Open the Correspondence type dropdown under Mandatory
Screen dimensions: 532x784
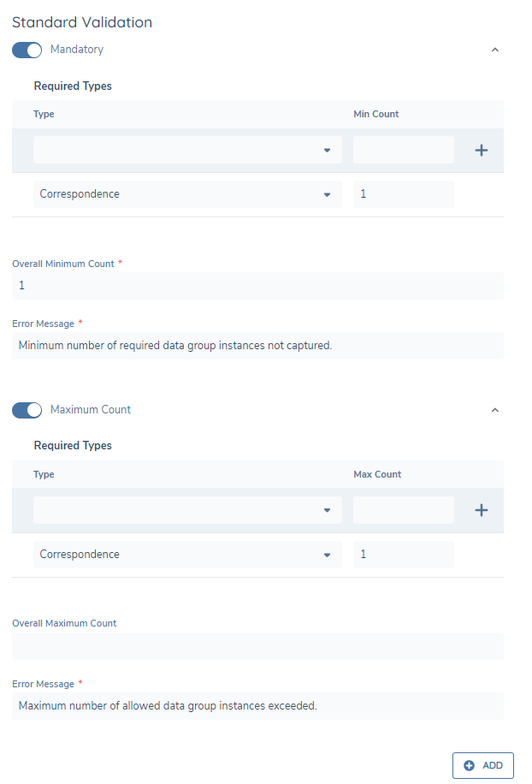(187, 194)
